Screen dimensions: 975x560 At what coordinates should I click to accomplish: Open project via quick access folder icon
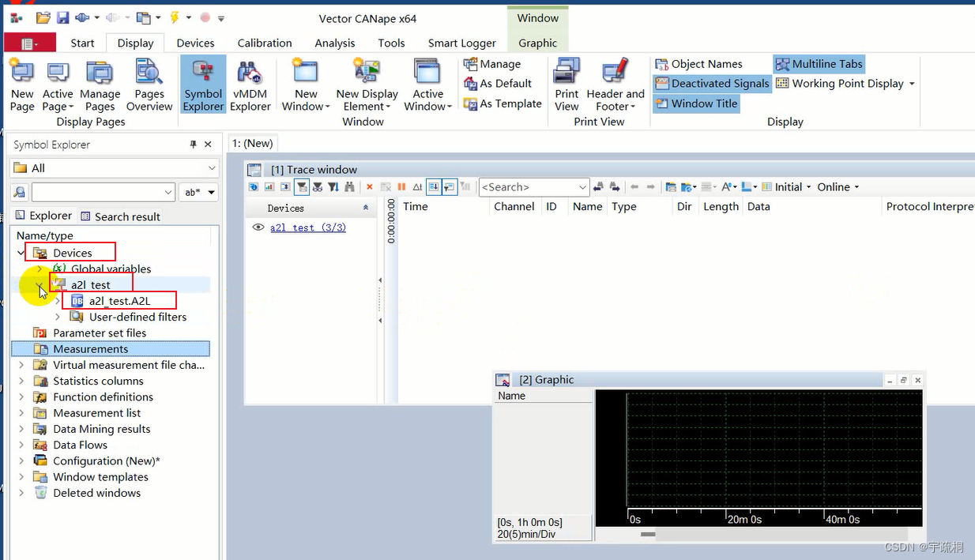(x=43, y=17)
